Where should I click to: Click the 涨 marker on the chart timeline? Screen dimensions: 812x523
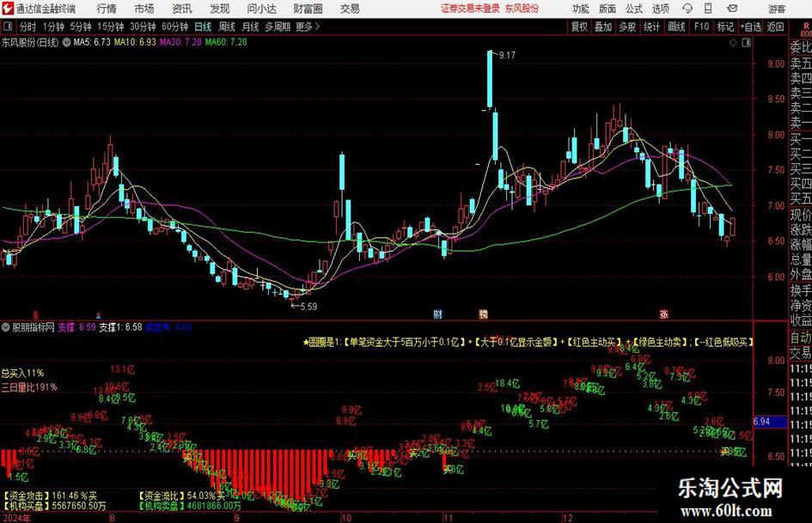[x=664, y=313]
